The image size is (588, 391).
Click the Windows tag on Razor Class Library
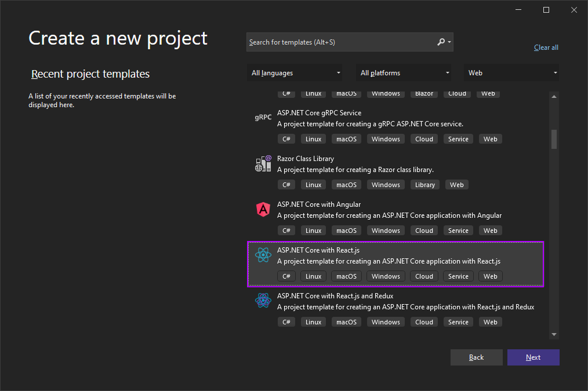tap(386, 185)
